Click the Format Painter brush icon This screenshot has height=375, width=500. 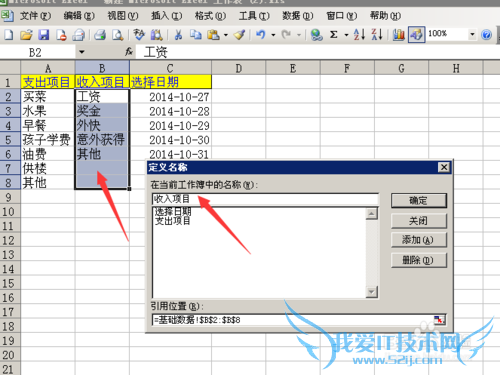pyautogui.click(x=239, y=35)
